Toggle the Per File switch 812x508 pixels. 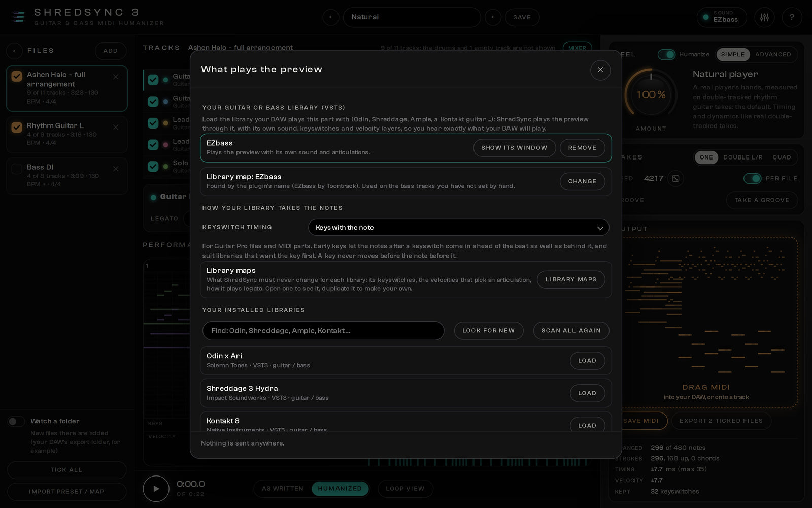click(x=752, y=178)
